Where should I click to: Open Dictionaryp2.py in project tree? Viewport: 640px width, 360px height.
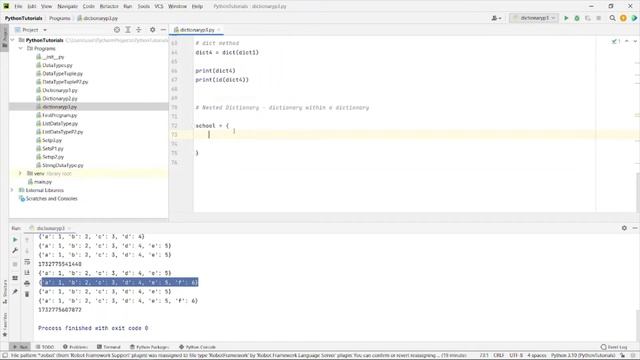coord(60,98)
